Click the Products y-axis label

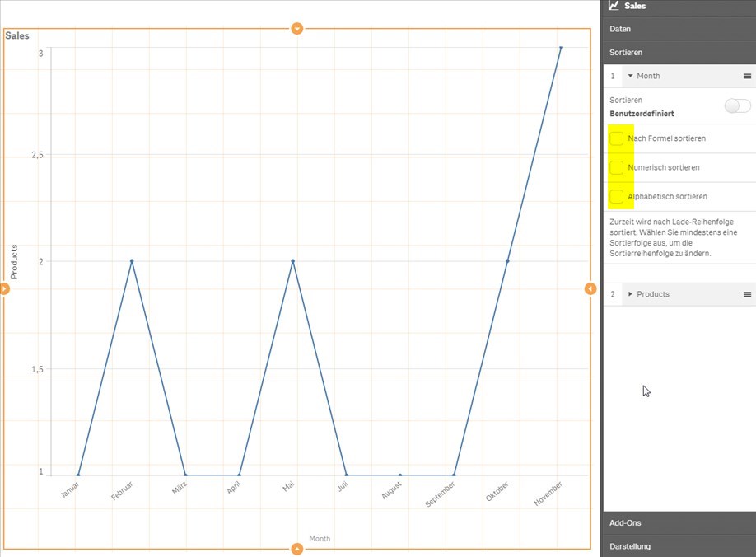pyautogui.click(x=14, y=262)
